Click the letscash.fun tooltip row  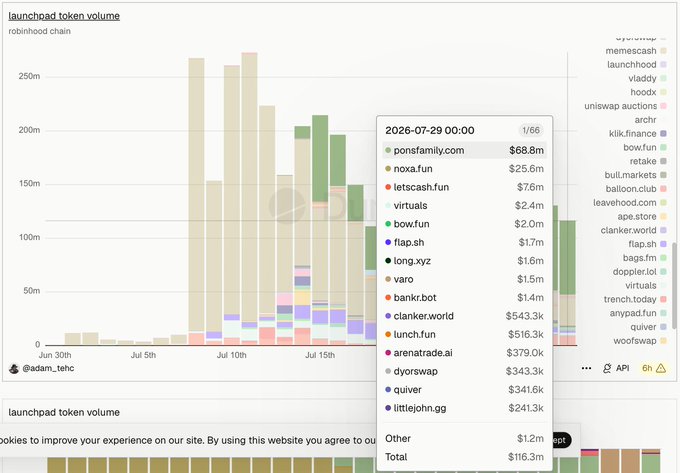tap(464, 187)
